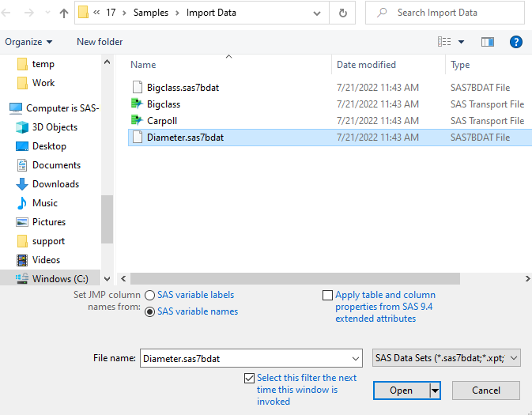Sort by Date modified column header
The image size is (532, 415).
366,65
